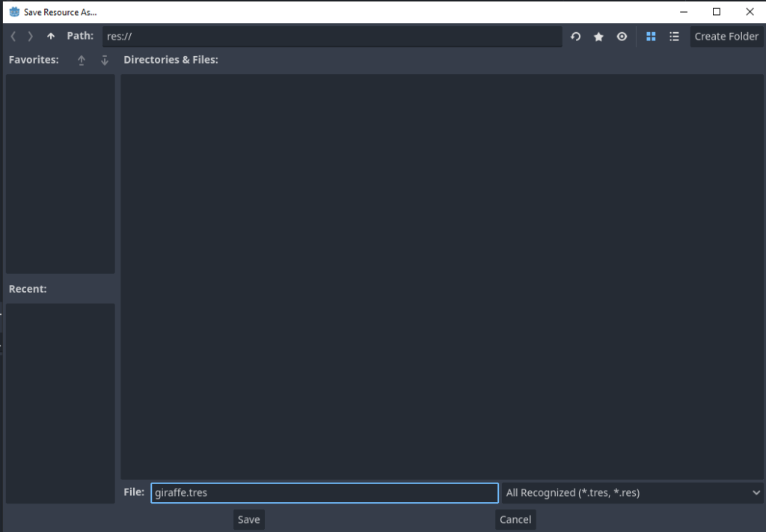Move favorite down arrow

[105, 60]
